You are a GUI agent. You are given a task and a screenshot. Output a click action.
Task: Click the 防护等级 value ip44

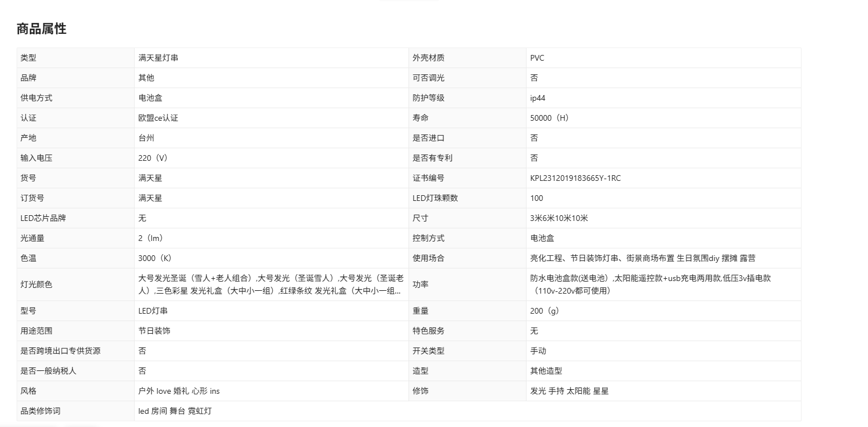(538, 98)
